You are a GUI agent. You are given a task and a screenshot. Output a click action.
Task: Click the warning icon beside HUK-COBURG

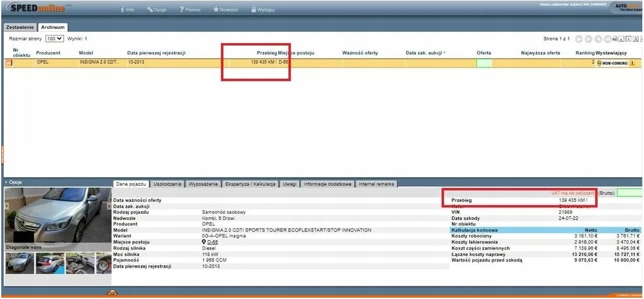click(x=631, y=63)
